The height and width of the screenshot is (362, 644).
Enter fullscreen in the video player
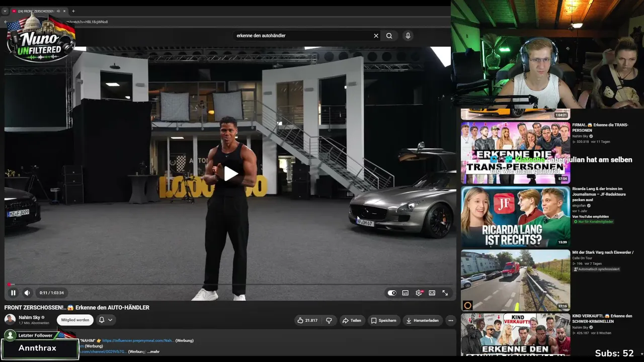coord(445,293)
